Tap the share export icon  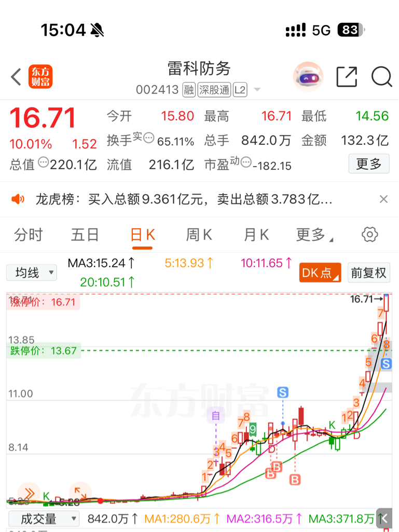[x=347, y=77]
